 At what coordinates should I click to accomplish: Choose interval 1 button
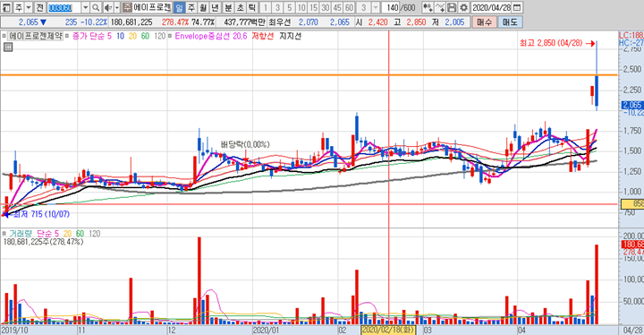click(x=266, y=7)
